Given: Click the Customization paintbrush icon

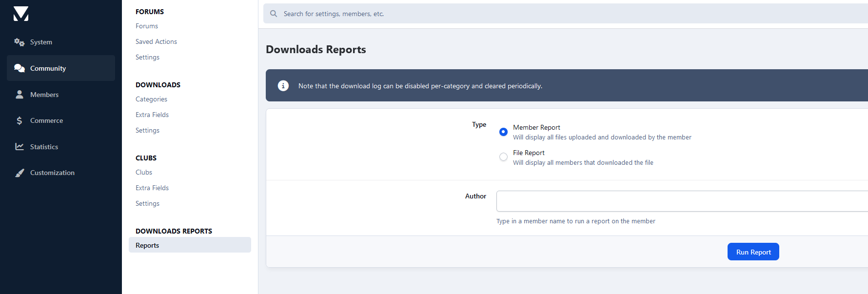Looking at the screenshot, I should 20,173.
